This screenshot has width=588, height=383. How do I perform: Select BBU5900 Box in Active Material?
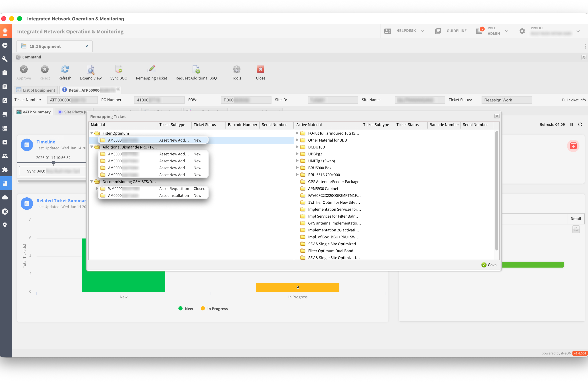tap(319, 168)
